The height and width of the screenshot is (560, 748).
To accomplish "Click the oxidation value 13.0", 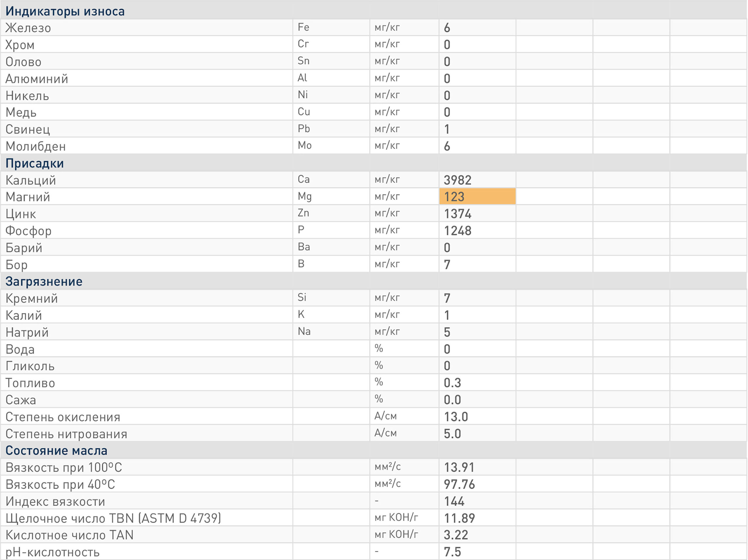I will click(456, 417).
